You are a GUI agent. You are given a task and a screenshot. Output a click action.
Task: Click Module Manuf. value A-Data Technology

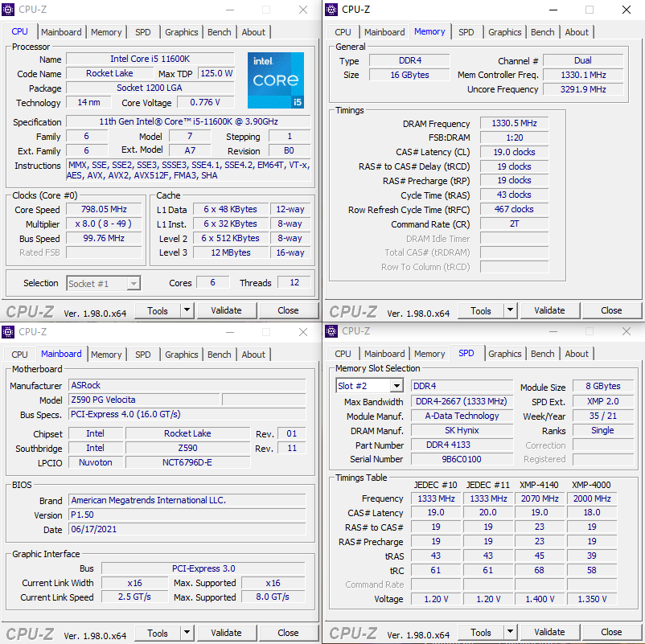tap(462, 416)
